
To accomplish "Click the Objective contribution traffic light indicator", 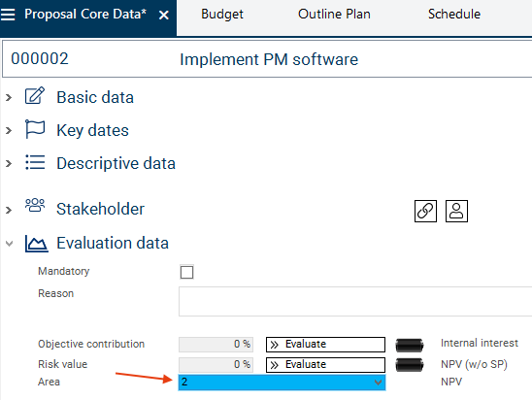I will (410, 346).
